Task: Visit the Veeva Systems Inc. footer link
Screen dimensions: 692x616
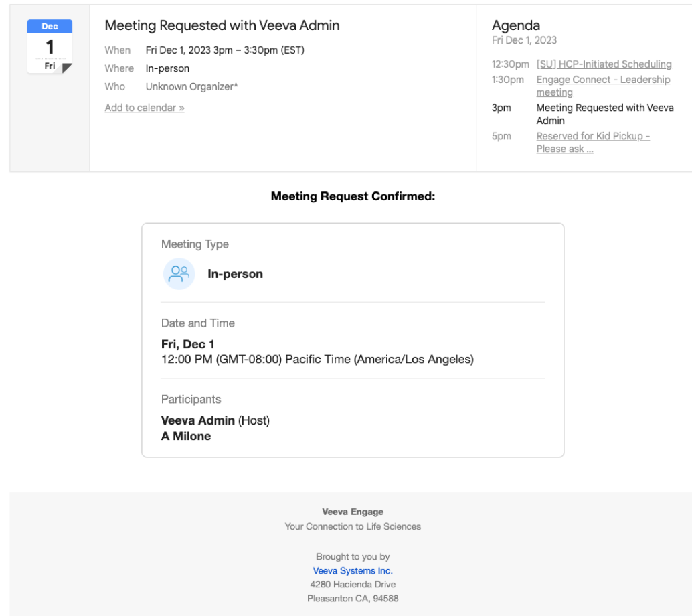Action: pos(353,571)
